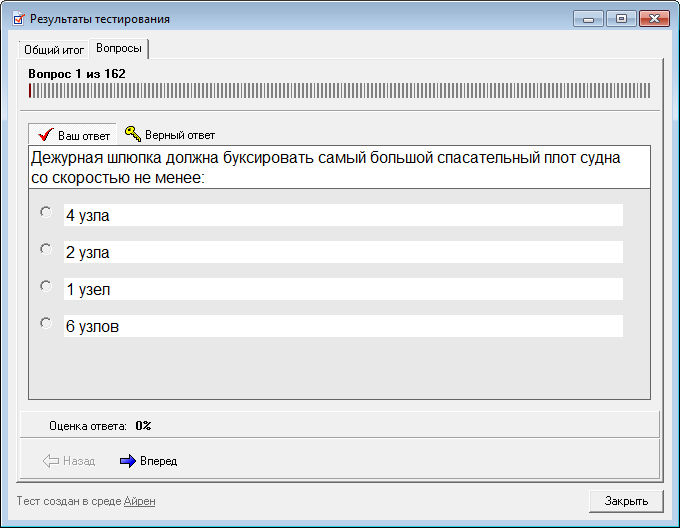Switch to the Общий итог tab
The width and height of the screenshot is (680, 528).
pos(54,49)
